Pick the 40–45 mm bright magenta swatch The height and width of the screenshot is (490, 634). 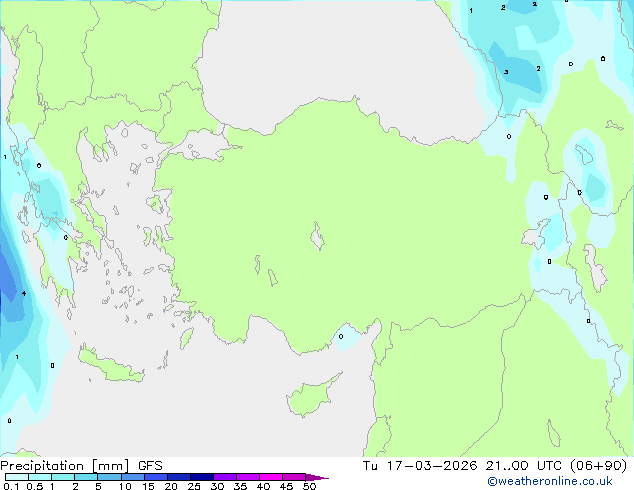(271, 477)
